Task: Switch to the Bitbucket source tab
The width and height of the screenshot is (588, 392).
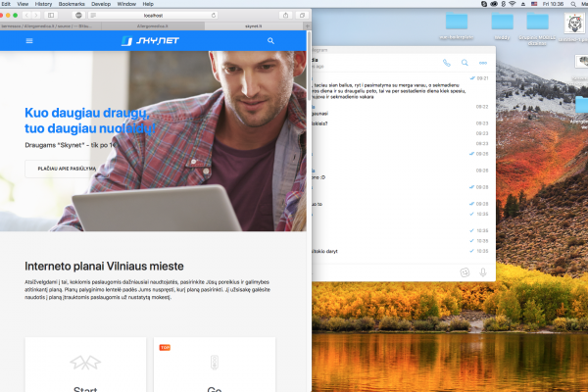Action: tap(50, 26)
